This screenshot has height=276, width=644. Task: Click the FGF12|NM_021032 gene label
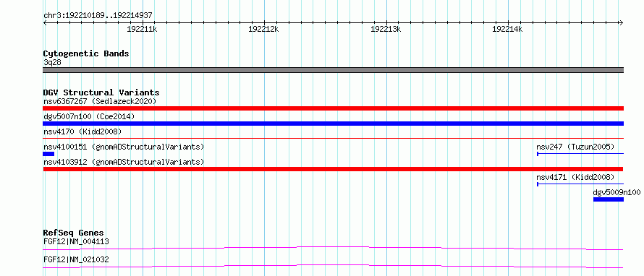76,259
